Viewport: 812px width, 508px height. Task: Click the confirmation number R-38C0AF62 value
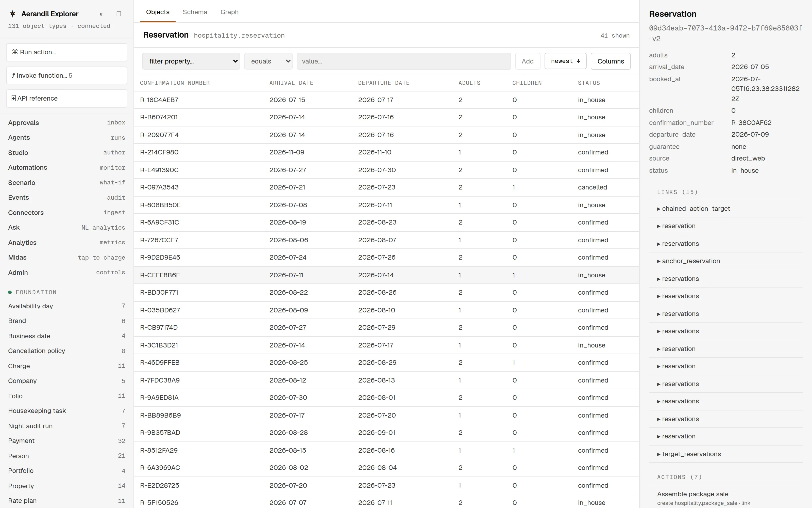click(751, 123)
